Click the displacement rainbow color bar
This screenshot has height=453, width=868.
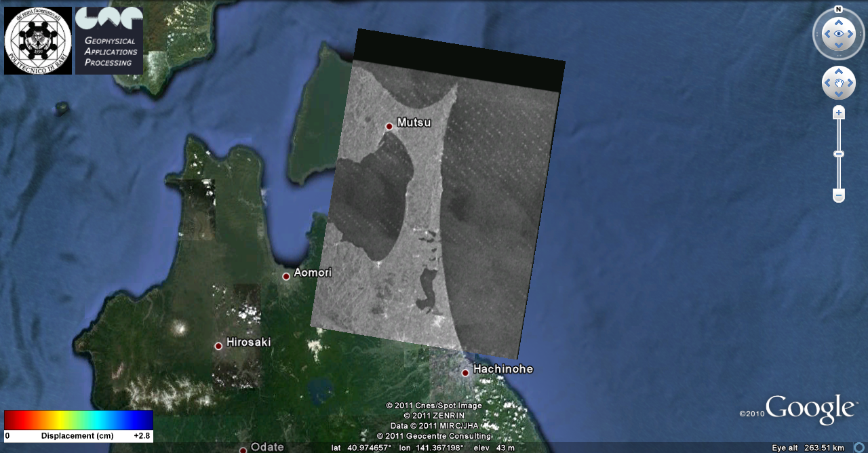click(x=79, y=420)
